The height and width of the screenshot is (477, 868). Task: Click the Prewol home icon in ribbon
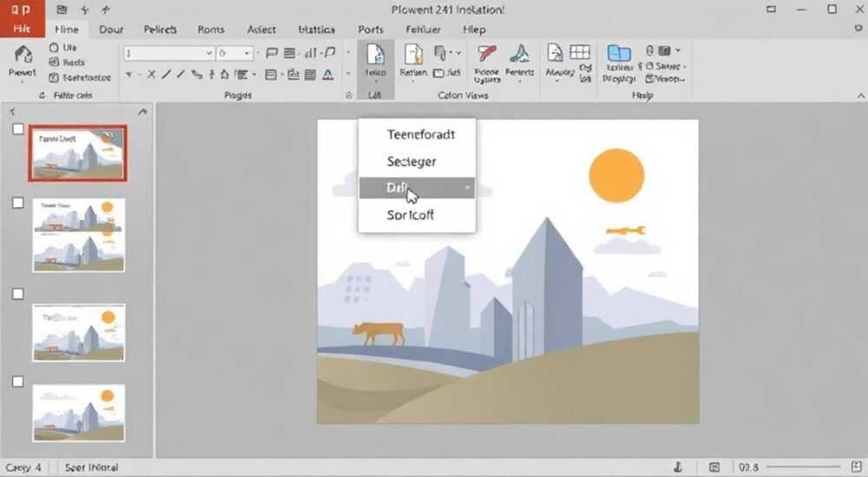23,55
